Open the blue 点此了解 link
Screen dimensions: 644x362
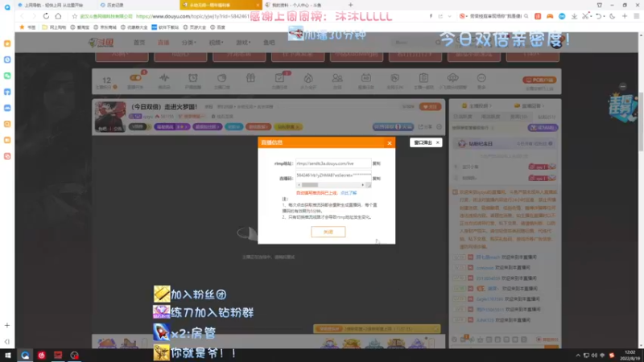(349, 193)
